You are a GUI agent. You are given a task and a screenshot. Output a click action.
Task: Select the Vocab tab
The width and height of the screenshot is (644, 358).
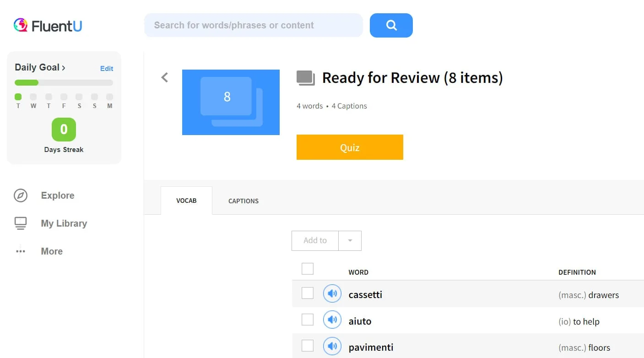click(186, 201)
